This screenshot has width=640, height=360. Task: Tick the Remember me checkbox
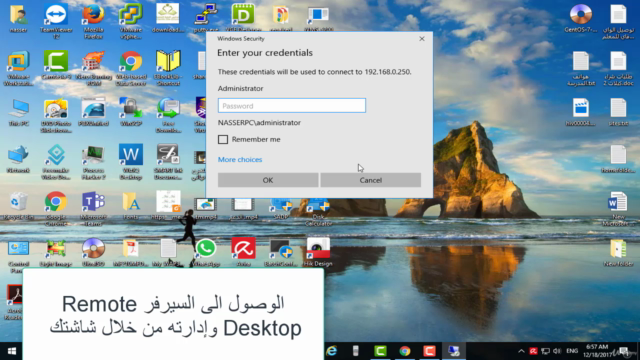click(223, 140)
